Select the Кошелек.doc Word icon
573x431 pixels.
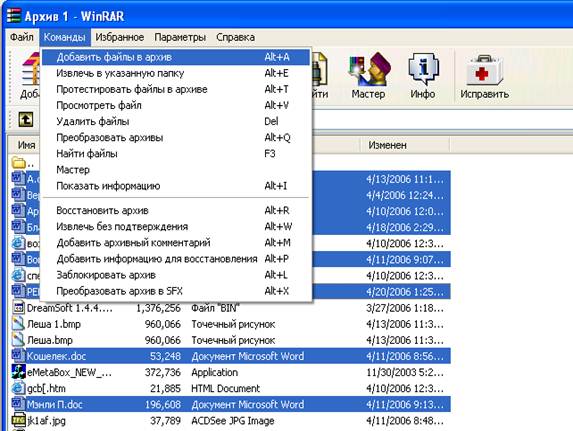[18, 355]
